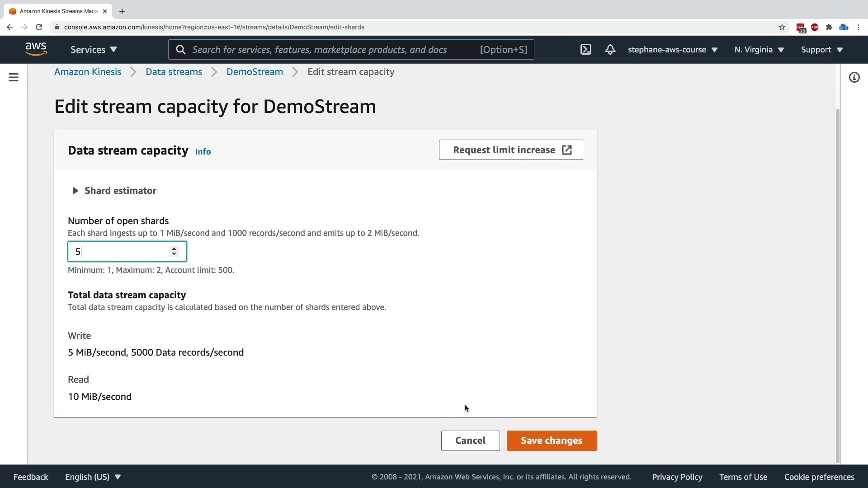Click the Save changes button
Viewport: 868px width, 488px height.
point(551,441)
